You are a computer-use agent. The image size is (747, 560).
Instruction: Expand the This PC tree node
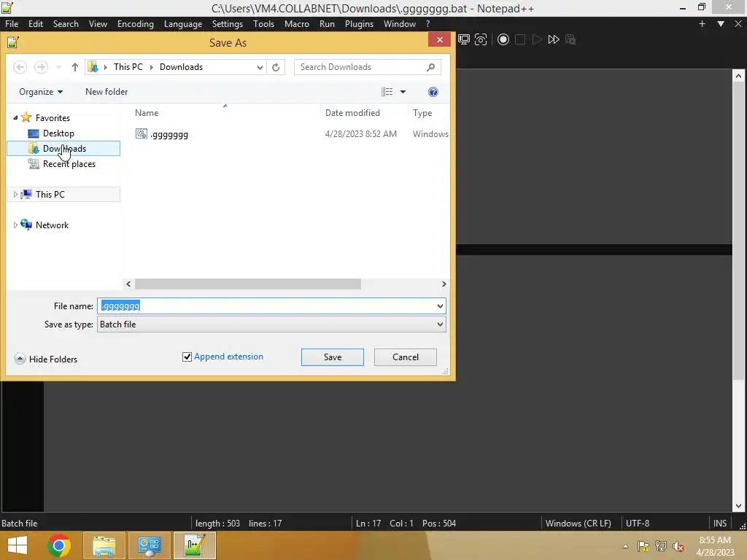tap(15, 194)
